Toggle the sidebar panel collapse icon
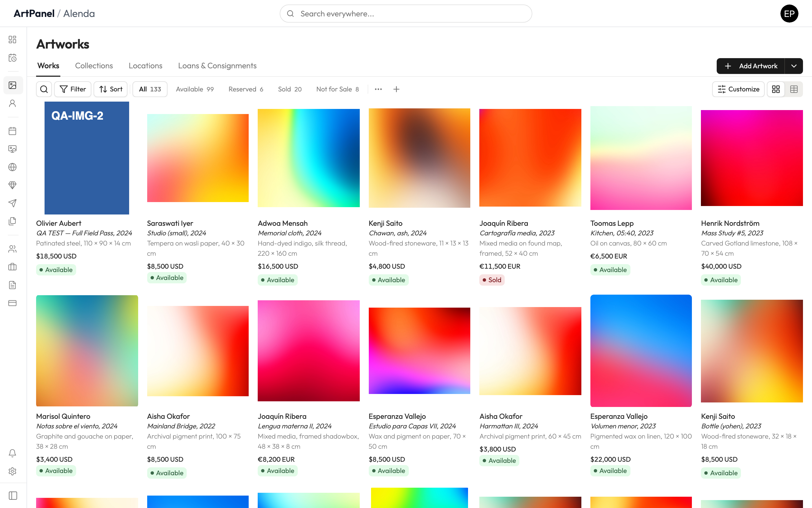Image resolution: width=812 pixels, height=508 pixels. (13, 496)
